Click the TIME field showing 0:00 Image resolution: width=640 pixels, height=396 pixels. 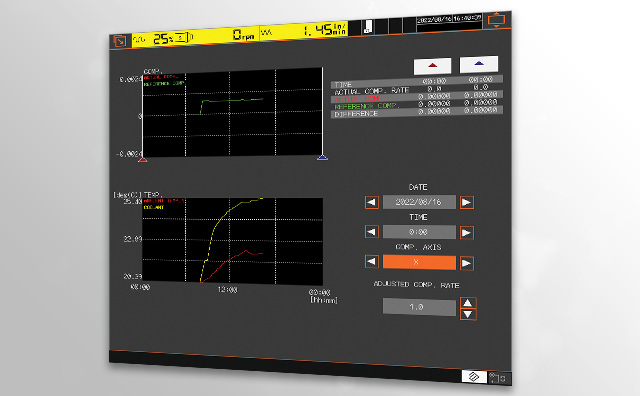(419, 232)
